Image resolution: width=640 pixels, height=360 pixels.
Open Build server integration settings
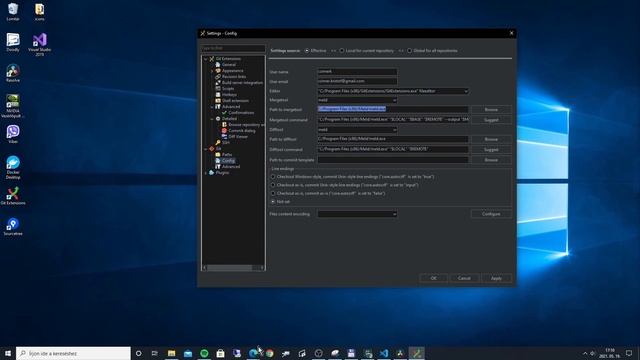tap(242, 82)
